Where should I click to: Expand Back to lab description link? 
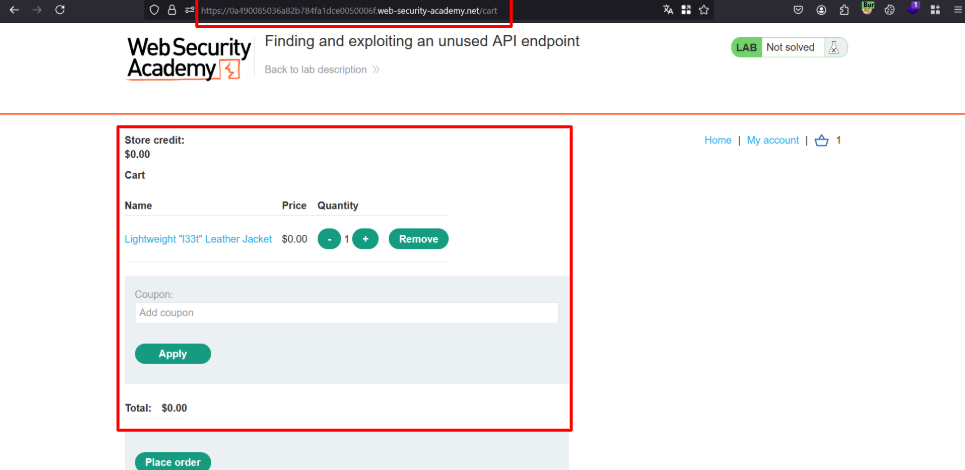(322, 70)
